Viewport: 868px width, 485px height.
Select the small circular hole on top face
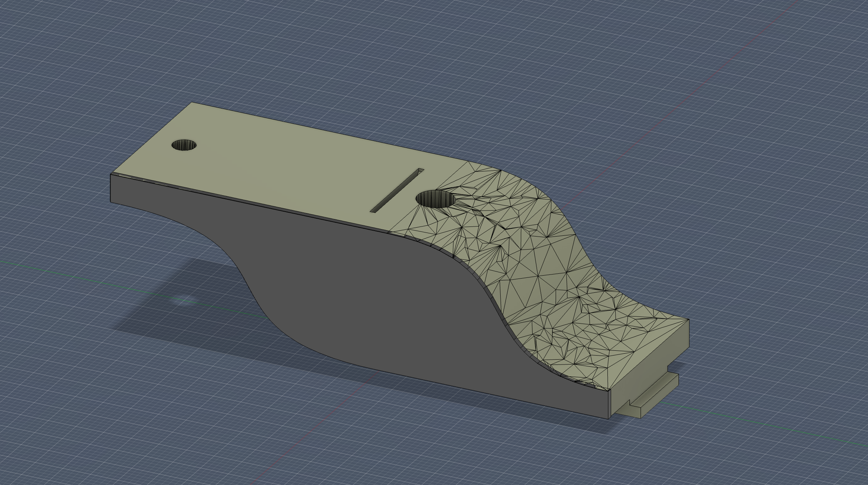[x=184, y=145]
